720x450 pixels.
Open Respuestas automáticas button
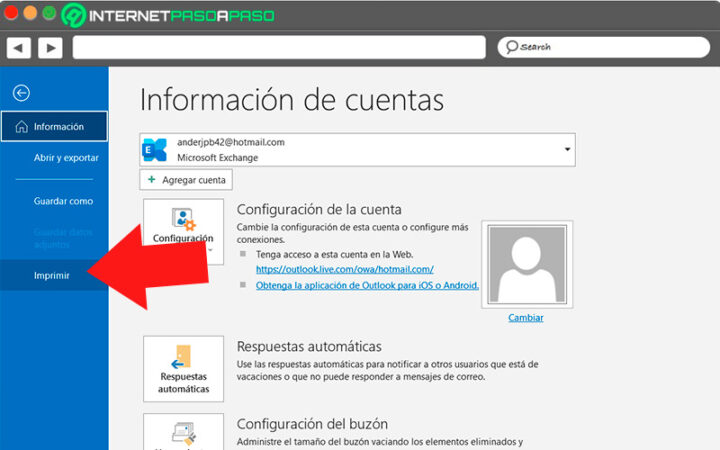point(183,369)
